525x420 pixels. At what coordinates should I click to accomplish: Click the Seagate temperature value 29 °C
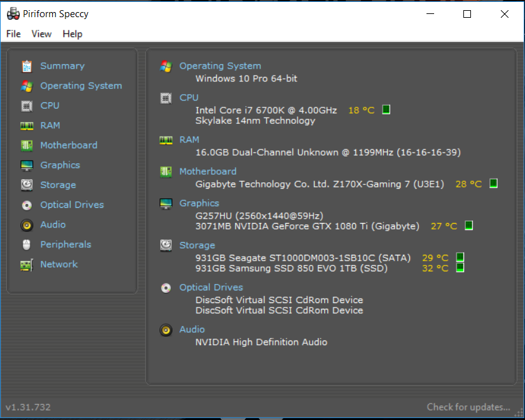coord(435,258)
